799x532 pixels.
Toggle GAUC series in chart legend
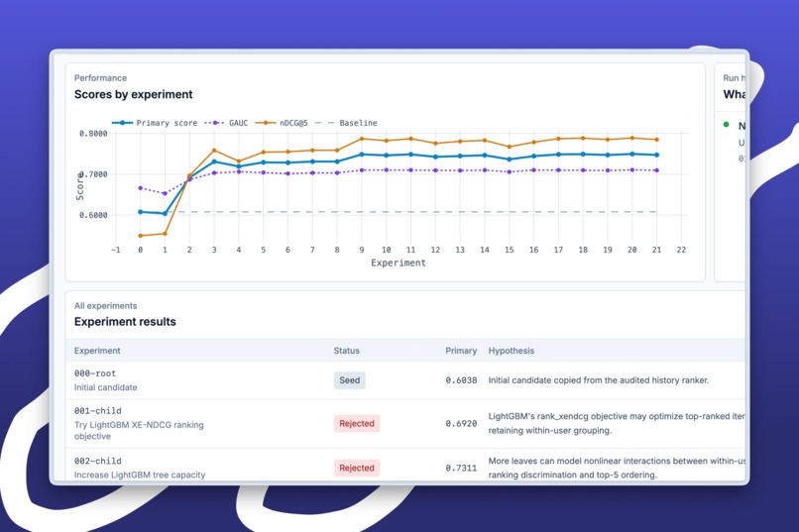click(x=226, y=123)
